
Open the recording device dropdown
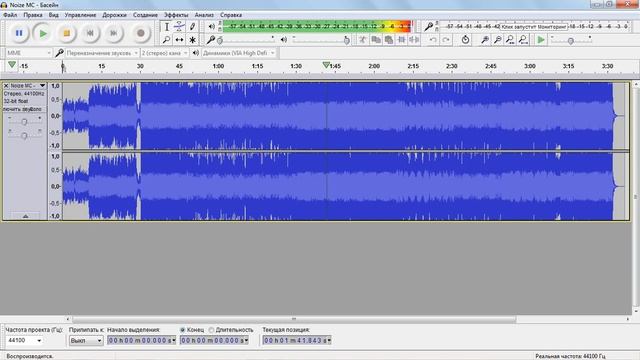(x=102, y=53)
